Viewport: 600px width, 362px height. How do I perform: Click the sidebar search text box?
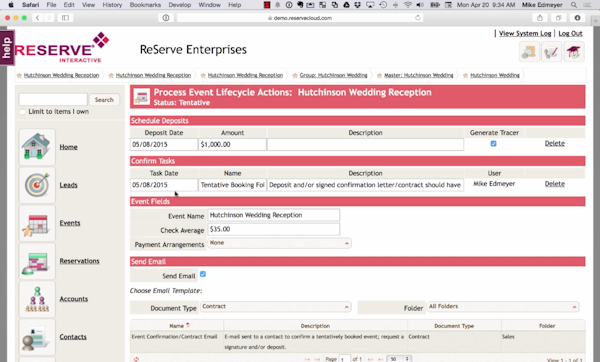53,99
